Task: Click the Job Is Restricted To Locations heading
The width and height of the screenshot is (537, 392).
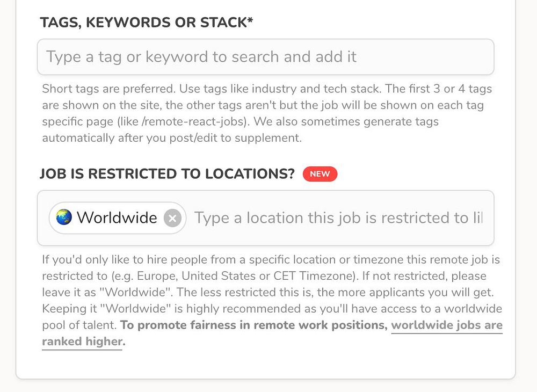Action: [167, 174]
